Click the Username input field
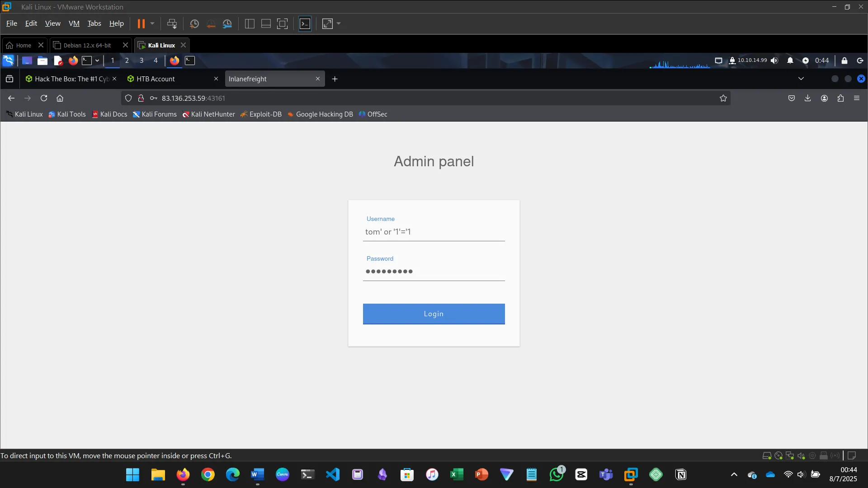This screenshot has height=488, width=868. pyautogui.click(x=434, y=232)
